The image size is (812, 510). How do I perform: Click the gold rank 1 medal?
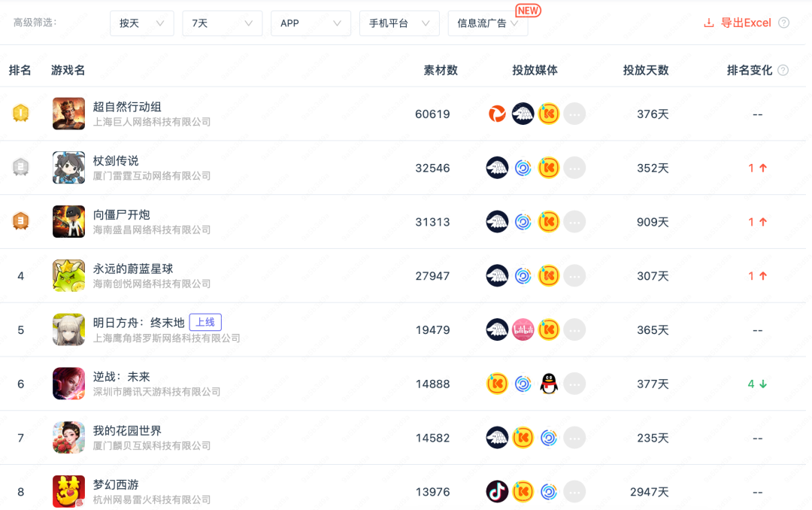click(x=21, y=113)
